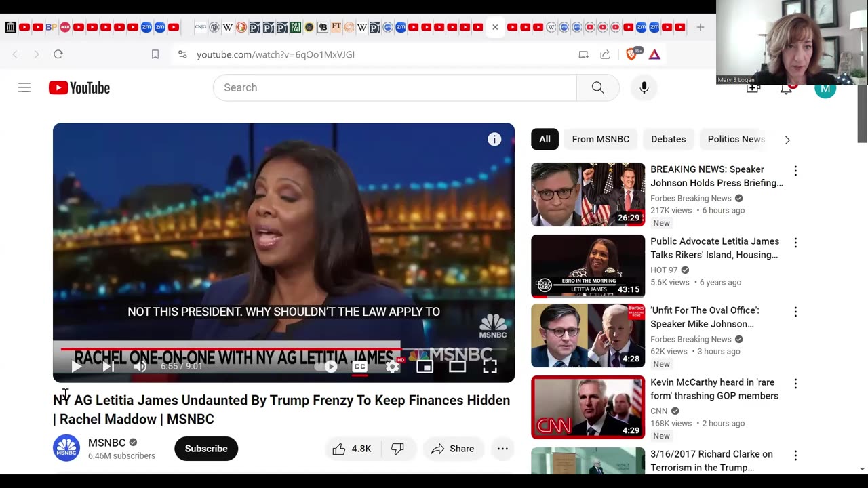Reload the page with the browser refresh icon
This screenshot has height=488, width=868.
pyautogui.click(x=58, y=54)
